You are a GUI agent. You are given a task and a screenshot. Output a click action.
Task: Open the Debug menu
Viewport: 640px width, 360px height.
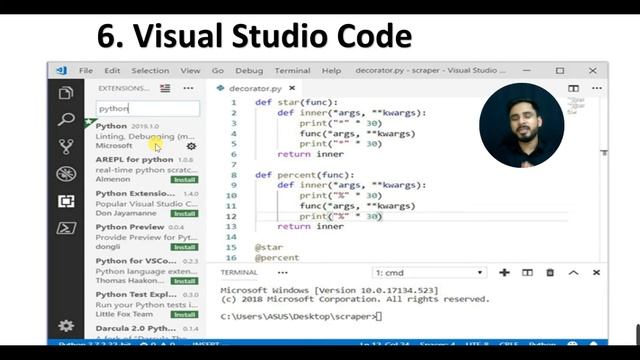pyautogui.click(x=249, y=71)
